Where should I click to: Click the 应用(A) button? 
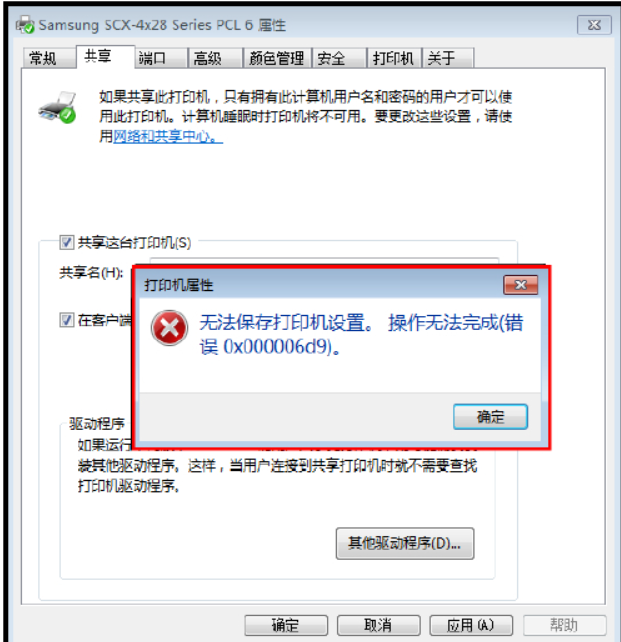pos(471,625)
